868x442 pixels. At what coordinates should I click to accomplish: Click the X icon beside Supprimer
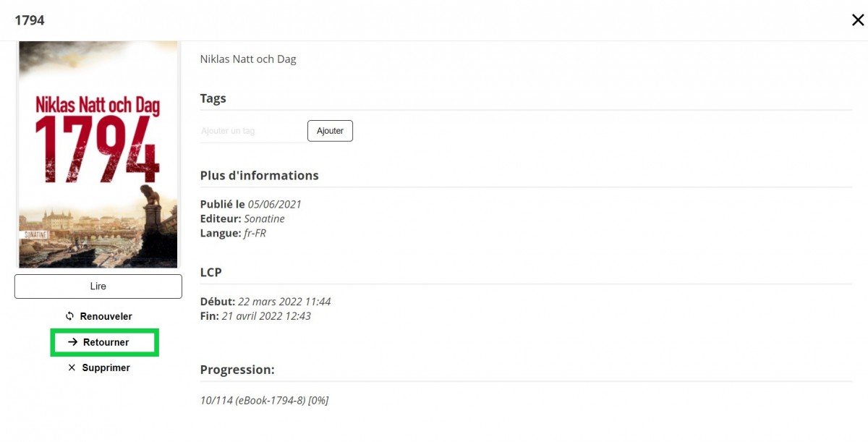pyautogui.click(x=72, y=367)
